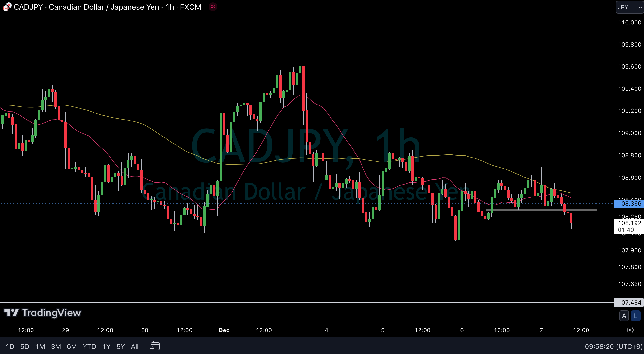Click the Dec label on the time axis
Screen dimensions: 644x354
point(224,330)
